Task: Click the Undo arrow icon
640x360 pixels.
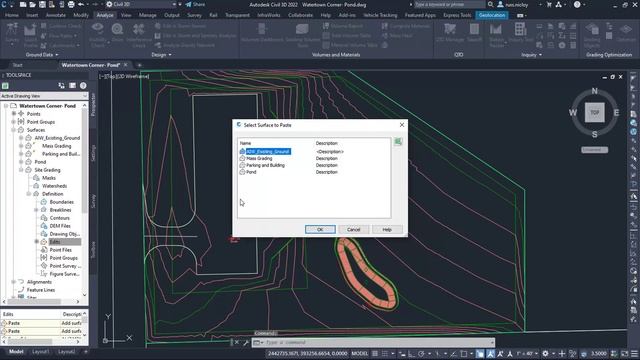Action: 81,4
